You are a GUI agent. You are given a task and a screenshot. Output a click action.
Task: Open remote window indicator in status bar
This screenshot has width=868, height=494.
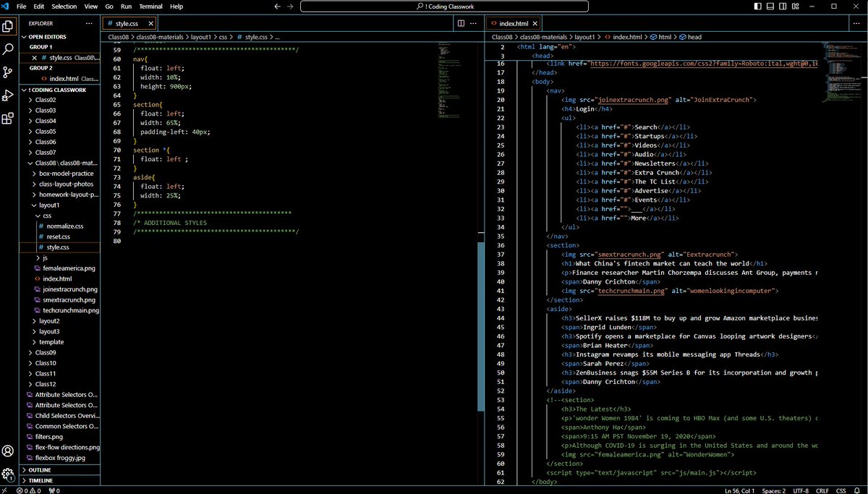(4, 490)
